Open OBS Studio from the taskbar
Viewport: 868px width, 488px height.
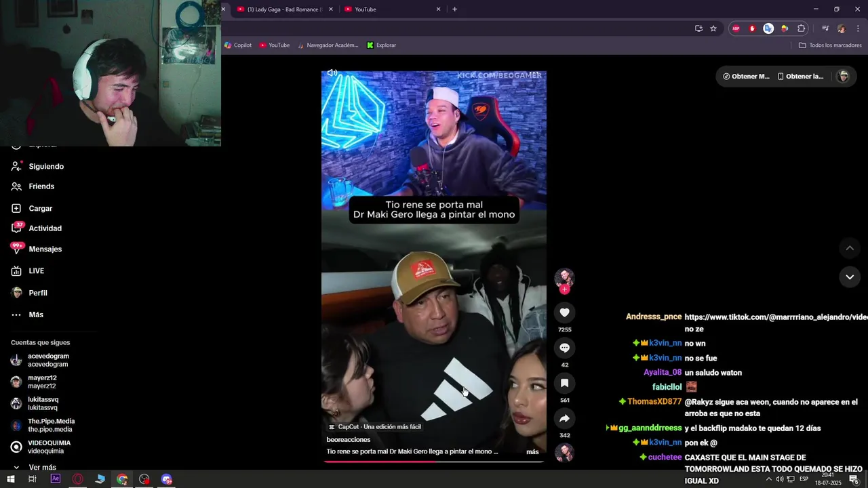pos(144,479)
